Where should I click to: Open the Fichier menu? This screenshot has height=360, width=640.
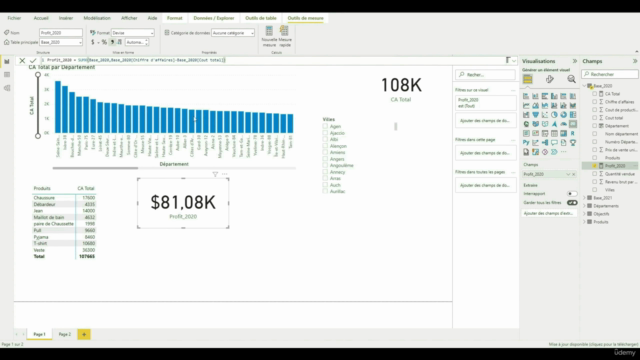14,18
